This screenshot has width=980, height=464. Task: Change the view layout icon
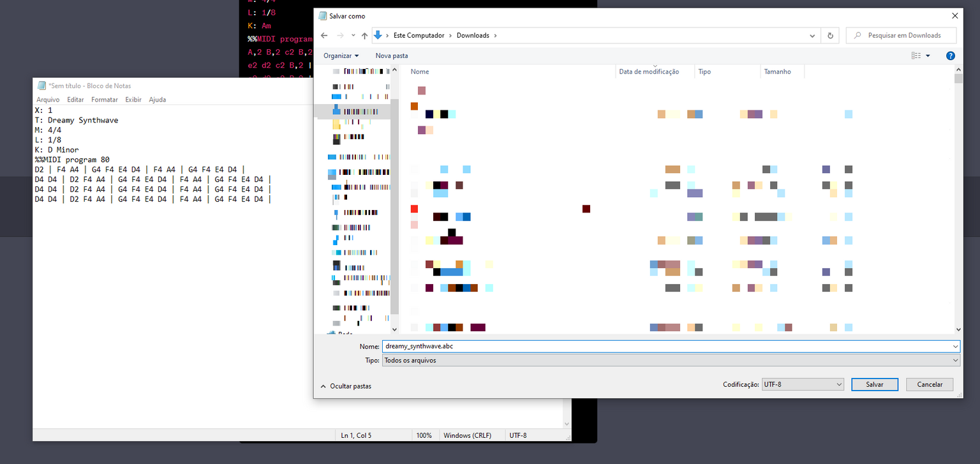pos(916,56)
